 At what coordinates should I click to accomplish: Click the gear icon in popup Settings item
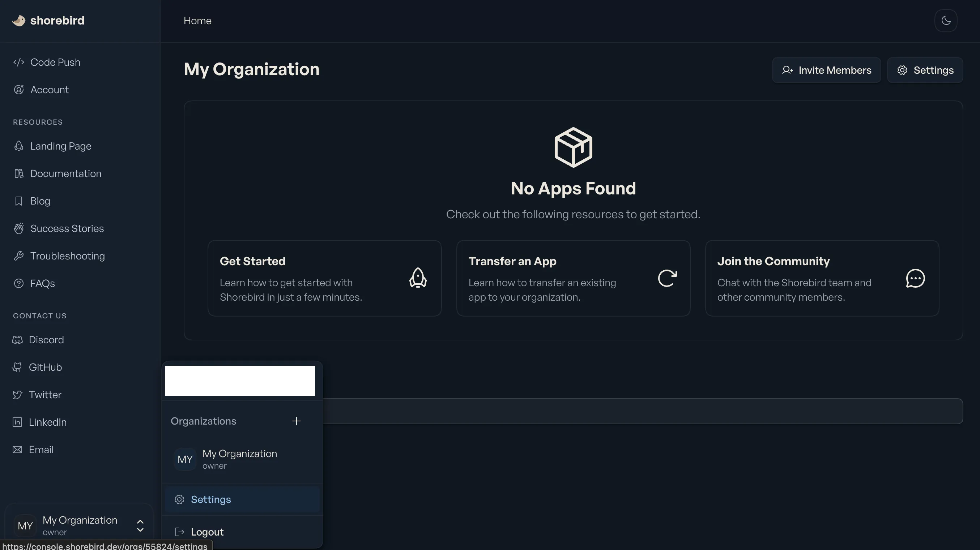179,499
